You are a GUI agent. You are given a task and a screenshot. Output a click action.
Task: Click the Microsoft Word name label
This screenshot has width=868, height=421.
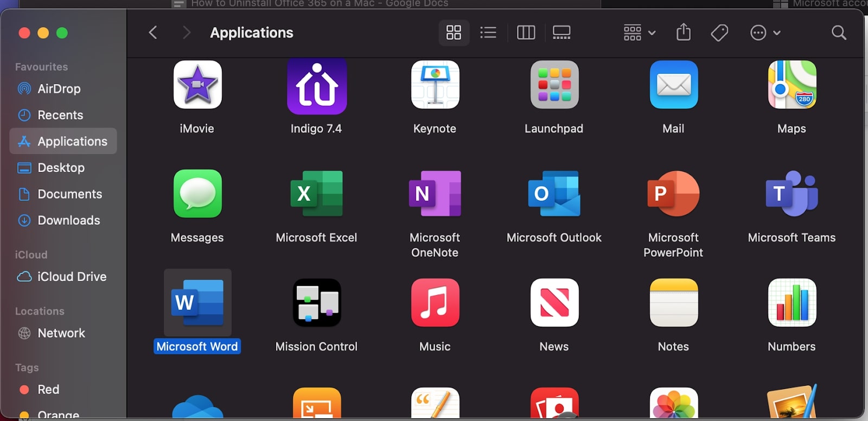(x=197, y=347)
